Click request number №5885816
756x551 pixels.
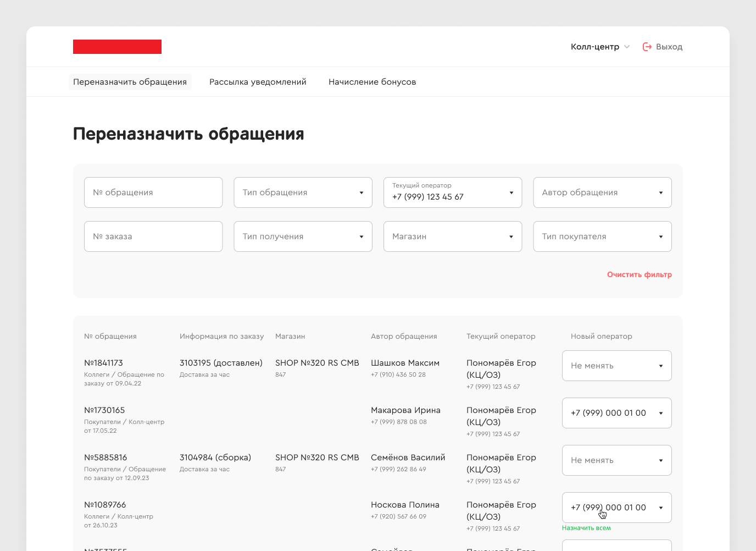click(105, 458)
